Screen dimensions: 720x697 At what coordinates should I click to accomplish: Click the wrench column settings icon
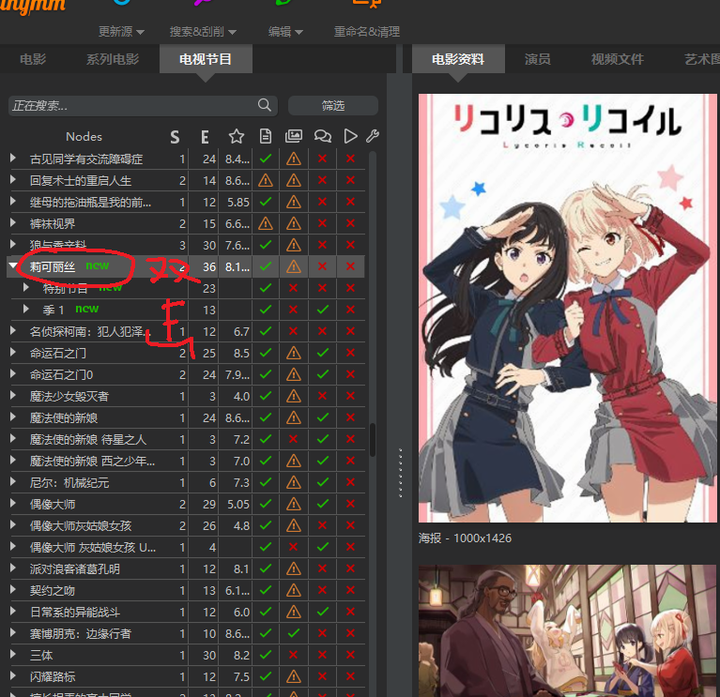click(372, 136)
